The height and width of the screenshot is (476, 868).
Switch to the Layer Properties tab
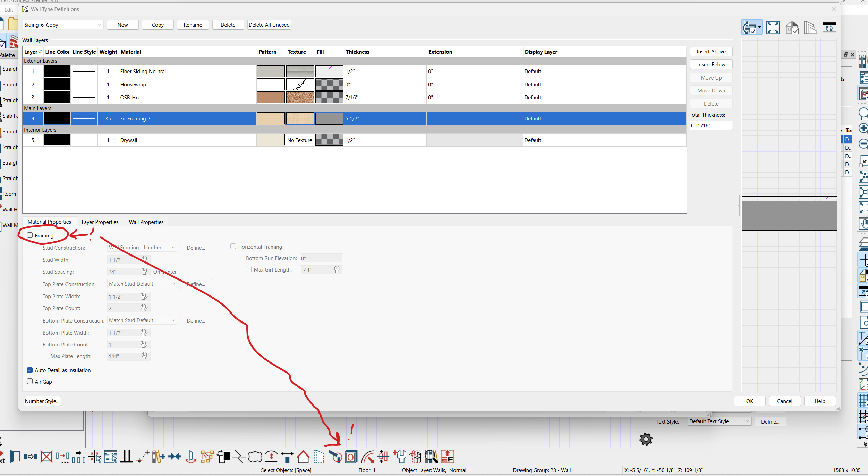[x=100, y=222]
